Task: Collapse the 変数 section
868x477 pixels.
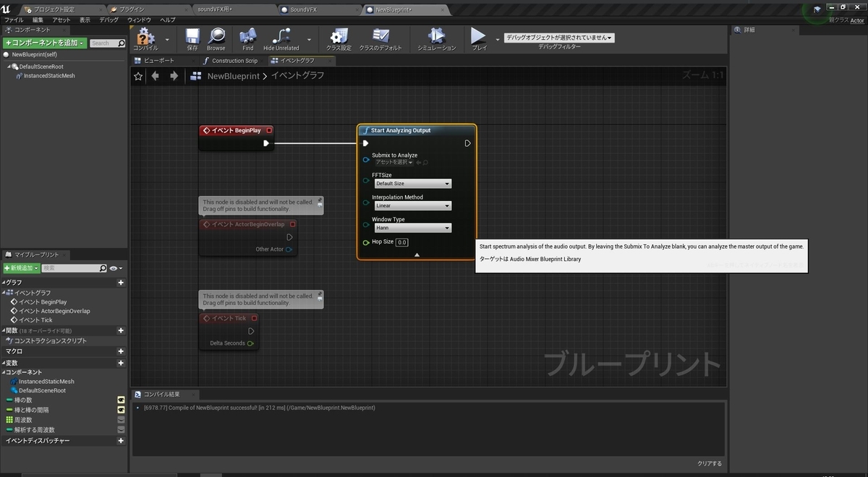Action: (3, 363)
